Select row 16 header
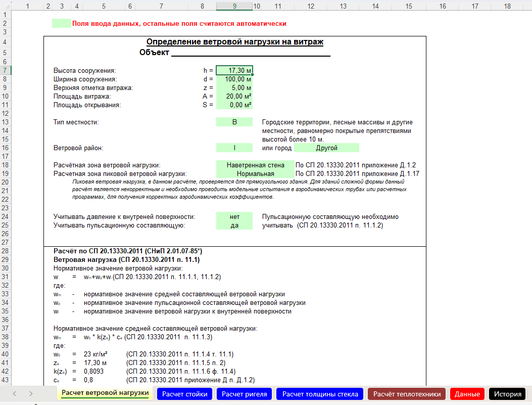This screenshot has height=405, width=532. pyautogui.click(x=5, y=148)
